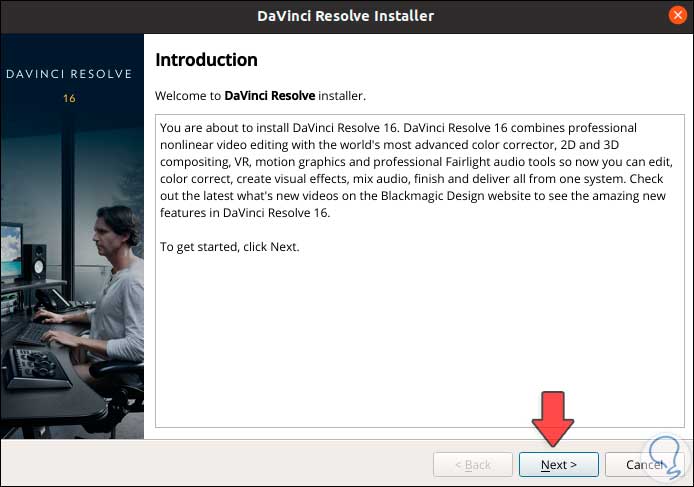Click the '16' version number in sidebar
This screenshot has height=487, width=694.
(69, 98)
